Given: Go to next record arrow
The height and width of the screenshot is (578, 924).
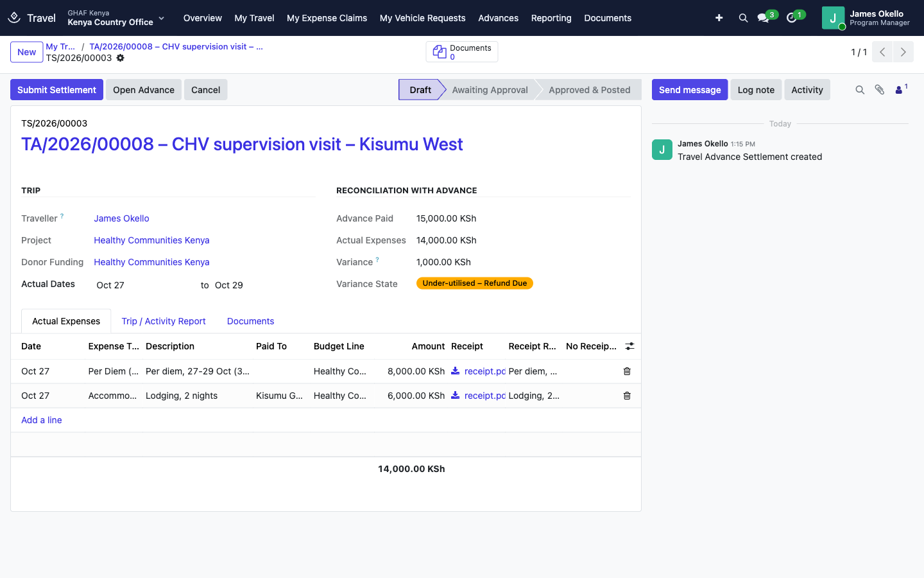Looking at the screenshot, I should (x=903, y=52).
